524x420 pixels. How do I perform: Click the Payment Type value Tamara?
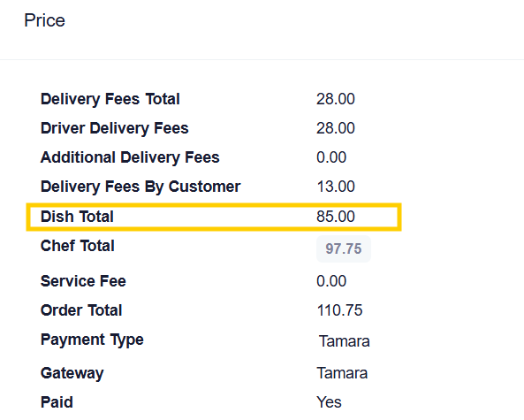tap(345, 341)
